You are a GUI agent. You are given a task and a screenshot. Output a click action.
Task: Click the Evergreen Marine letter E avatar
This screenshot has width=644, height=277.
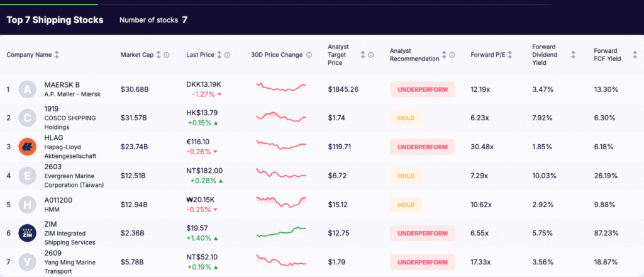click(x=28, y=176)
